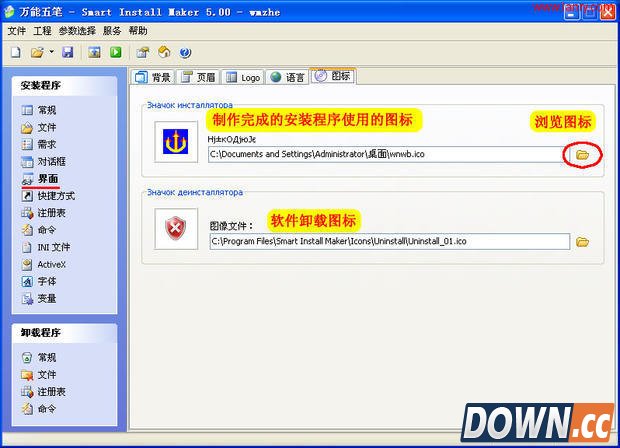Minimize the Smart Install Maker window
The width and height of the screenshot is (620, 448).
[x=571, y=12]
